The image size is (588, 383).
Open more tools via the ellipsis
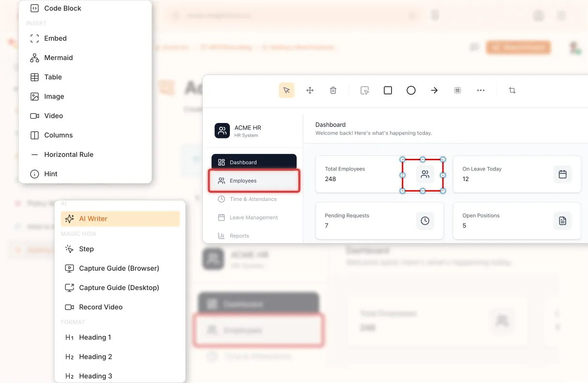coord(481,90)
